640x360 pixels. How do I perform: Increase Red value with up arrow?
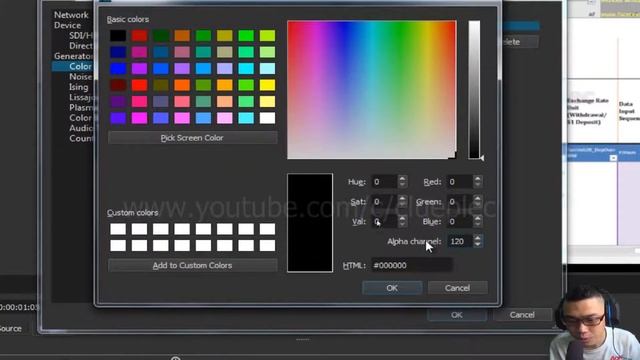coord(478,178)
